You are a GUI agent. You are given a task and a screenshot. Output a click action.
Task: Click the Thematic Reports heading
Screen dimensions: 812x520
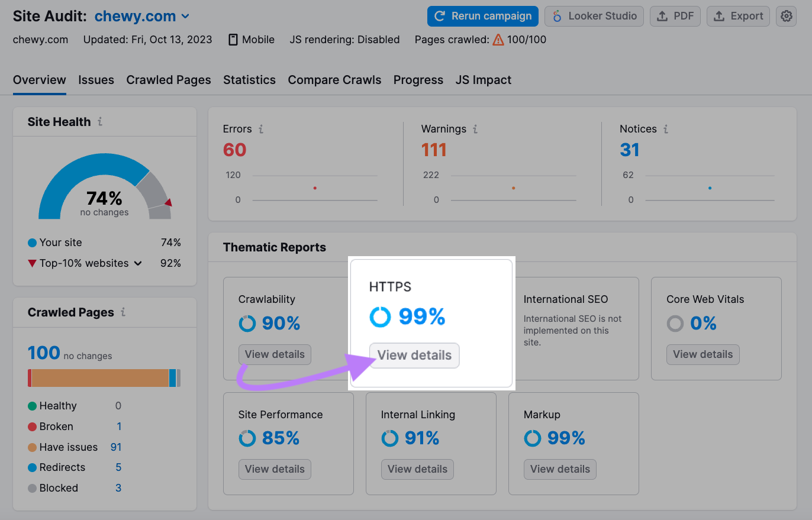click(275, 247)
